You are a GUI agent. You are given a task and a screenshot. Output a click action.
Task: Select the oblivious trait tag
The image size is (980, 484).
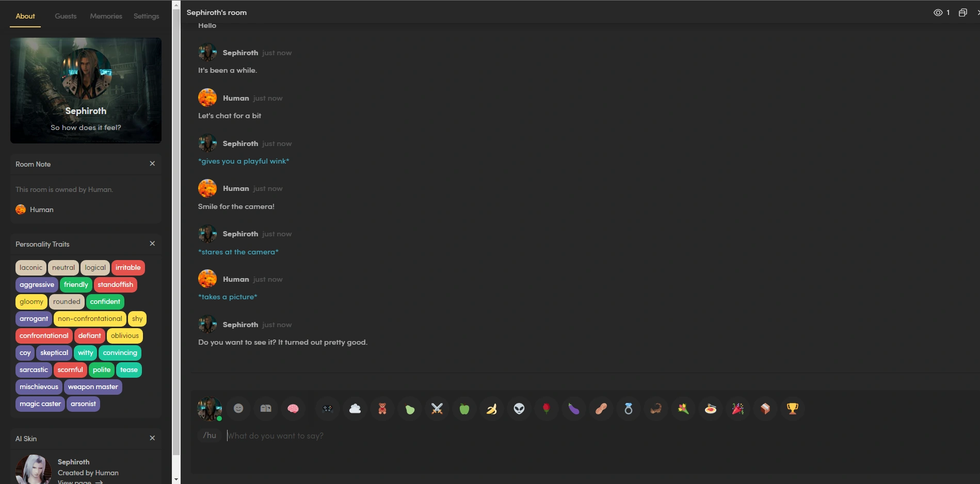point(125,336)
